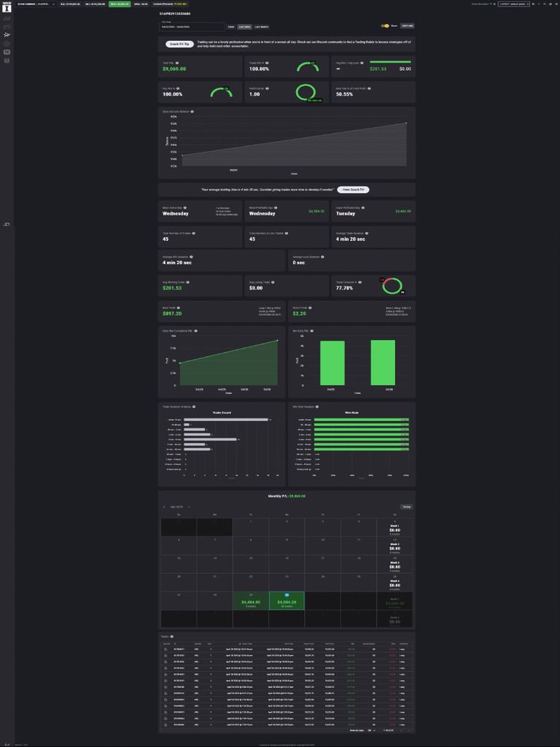Screen dimensions: 560x747
Task: Click the help icon next to Most Active Day
Action: pyautogui.click(x=185, y=207)
